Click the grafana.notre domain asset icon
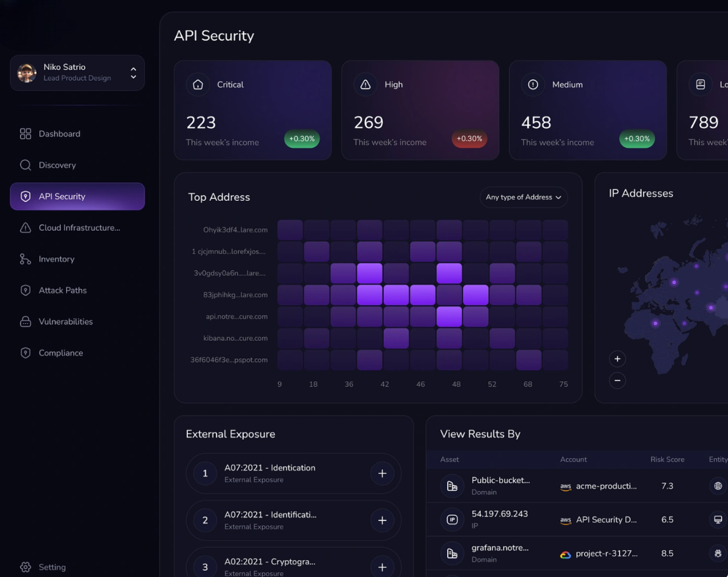The image size is (728, 577). [452, 553]
